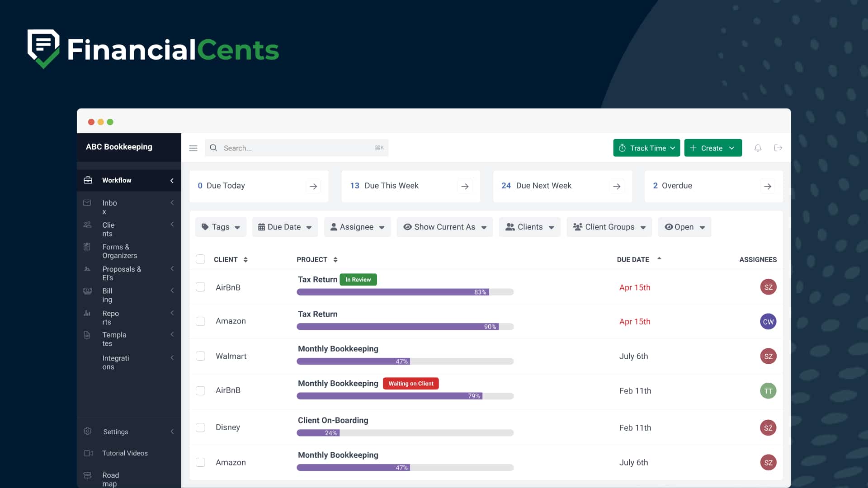Check the AirBnB Monthly Bookkeeping row
The width and height of the screenshot is (868, 488).
[x=200, y=390]
